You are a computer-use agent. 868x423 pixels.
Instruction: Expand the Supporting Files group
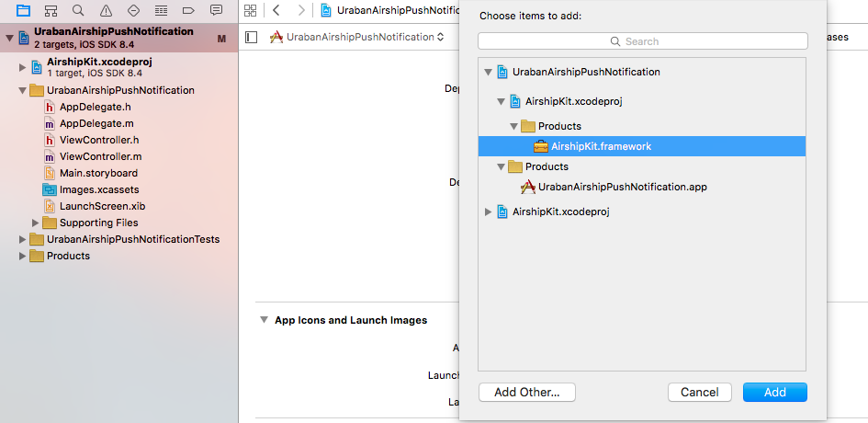[x=36, y=223]
